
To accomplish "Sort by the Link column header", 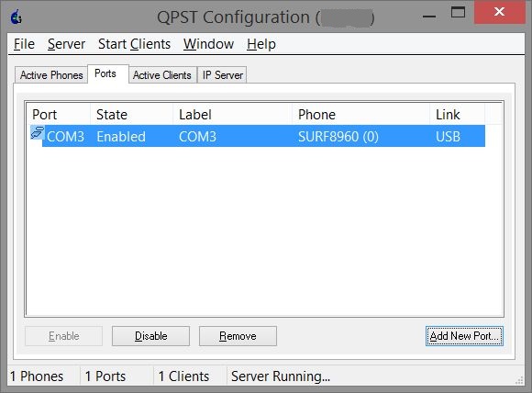I will click(458, 115).
